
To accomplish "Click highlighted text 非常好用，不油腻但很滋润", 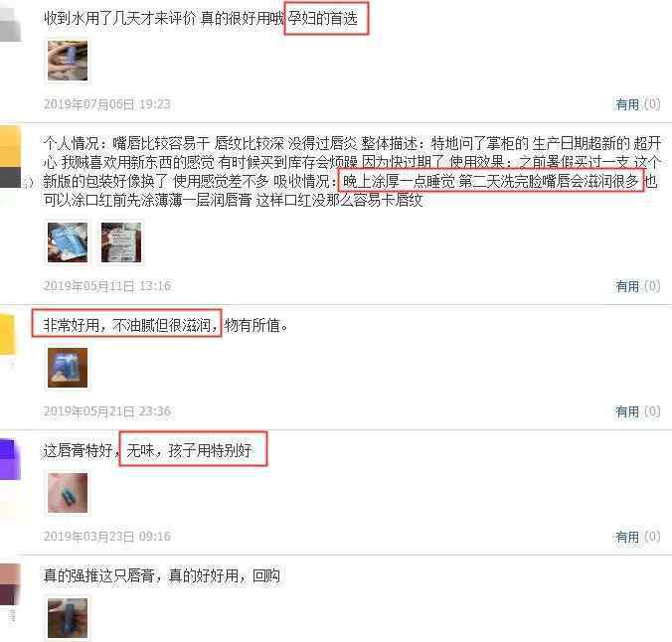I will 127,326.
